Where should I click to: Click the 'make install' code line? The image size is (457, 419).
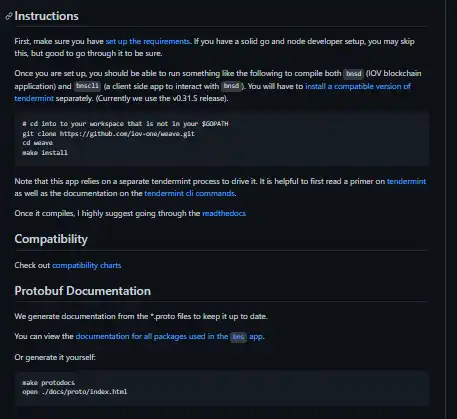point(45,153)
